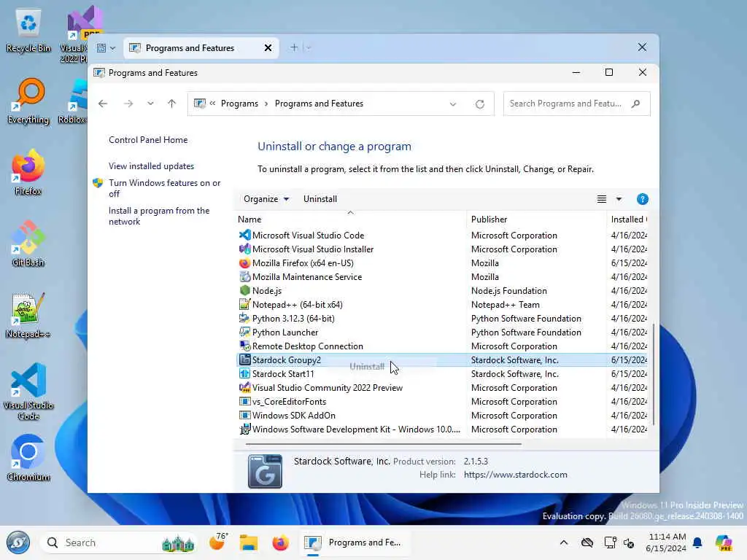Click the Groupy tab group icon
Screen dimensions: 747x560
[101, 47]
